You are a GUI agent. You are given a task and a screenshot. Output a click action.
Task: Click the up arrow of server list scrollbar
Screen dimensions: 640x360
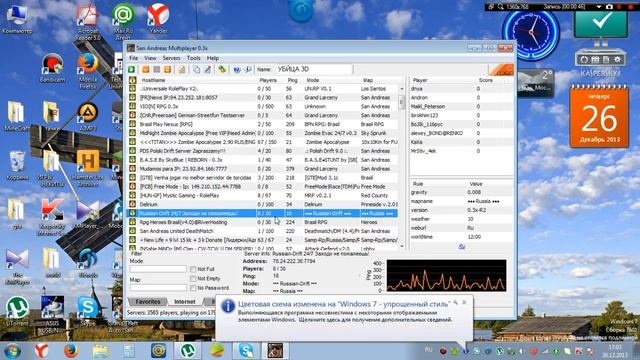(x=402, y=89)
